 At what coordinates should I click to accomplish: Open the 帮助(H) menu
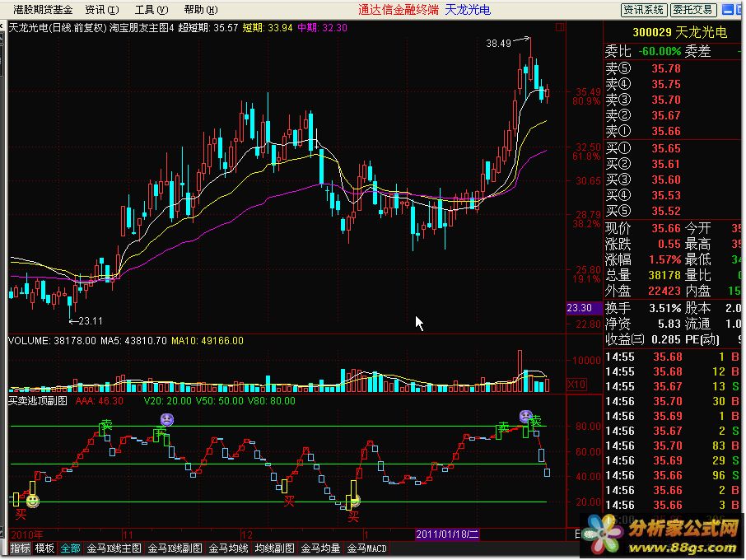pos(201,10)
